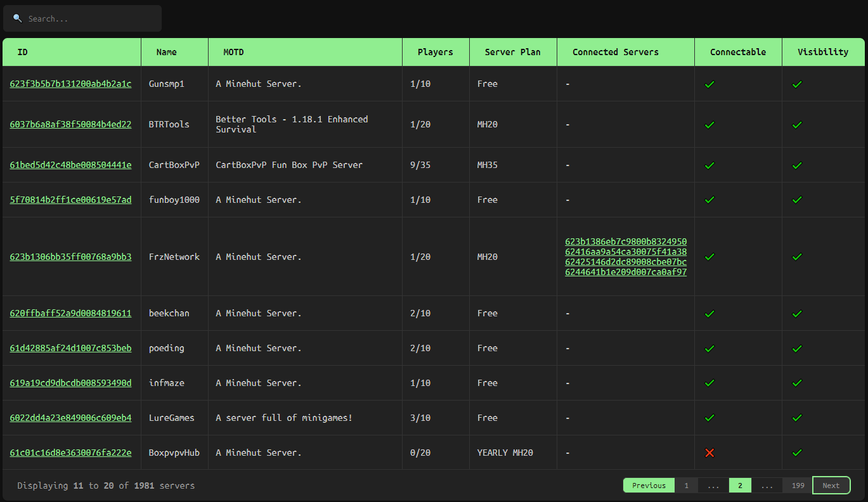
Task: Click Visibility checkmark for funboy1000 row
Action: 797,200
